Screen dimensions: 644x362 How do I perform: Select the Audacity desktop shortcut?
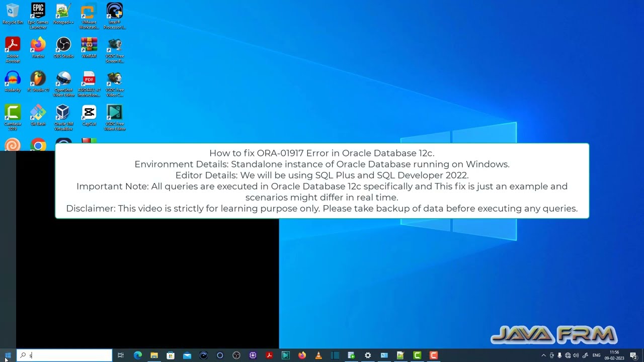(13, 81)
